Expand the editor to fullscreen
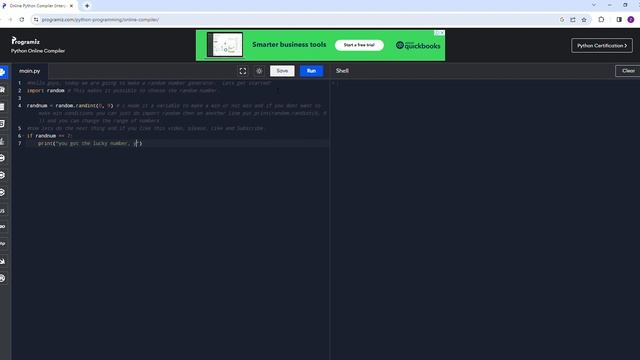The height and width of the screenshot is (360, 640). tap(243, 71)
